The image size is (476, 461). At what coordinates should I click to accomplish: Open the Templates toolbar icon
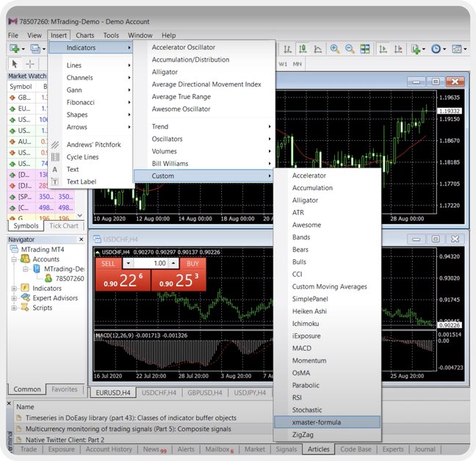pos(457,49)
